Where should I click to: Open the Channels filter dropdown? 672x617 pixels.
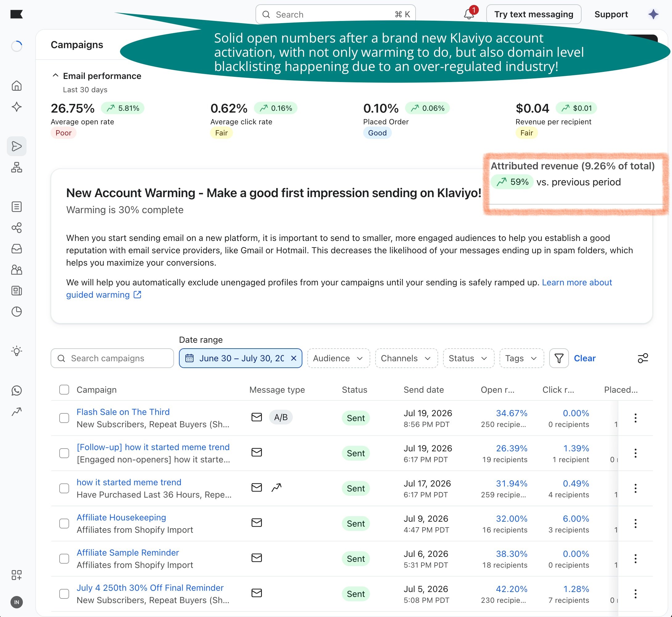pos(406,358)
